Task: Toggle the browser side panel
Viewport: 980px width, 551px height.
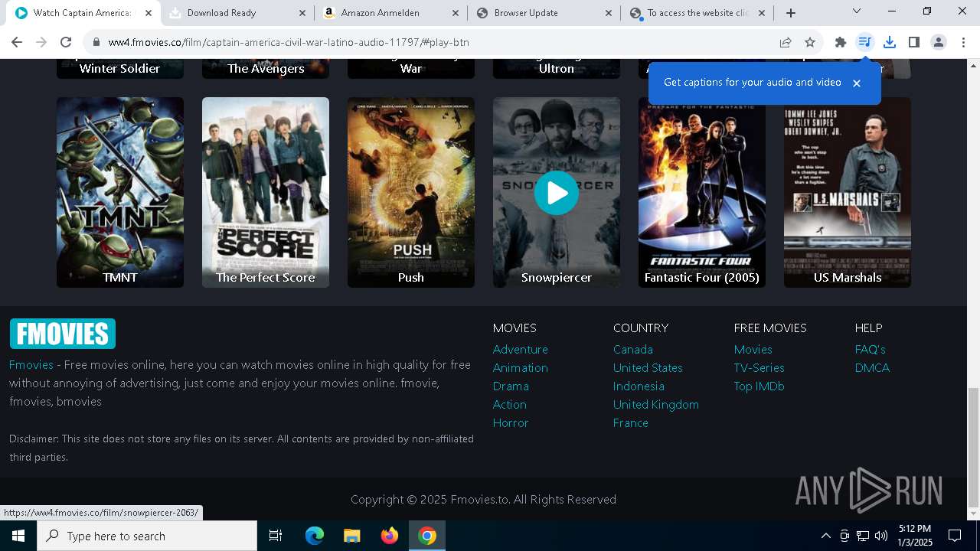Action: (914, 42)
